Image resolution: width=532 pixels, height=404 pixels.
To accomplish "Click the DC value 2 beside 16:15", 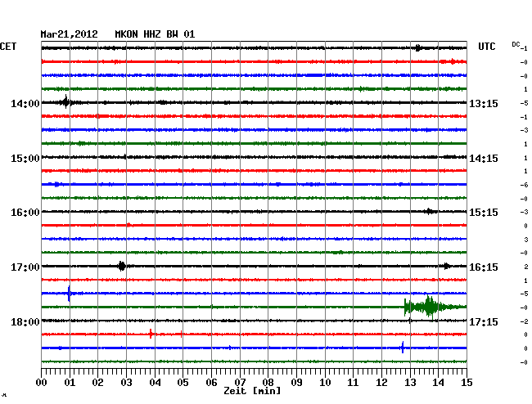I will [x=526, y=267].
